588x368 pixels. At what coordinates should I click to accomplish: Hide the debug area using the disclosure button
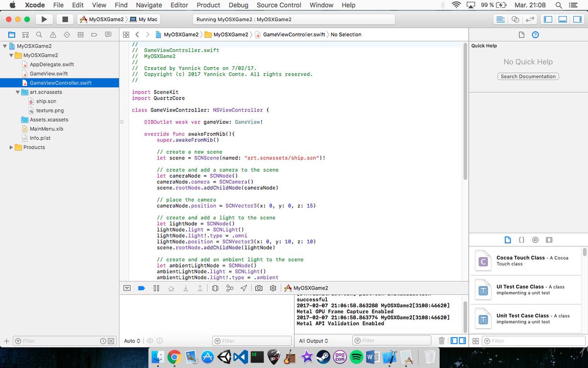point(127,288)
